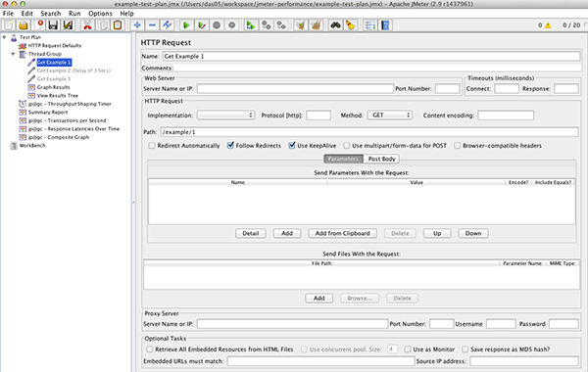
Task: Enable Retrieve All Embedded Resources from HTML Files
Action: [150, 349]
